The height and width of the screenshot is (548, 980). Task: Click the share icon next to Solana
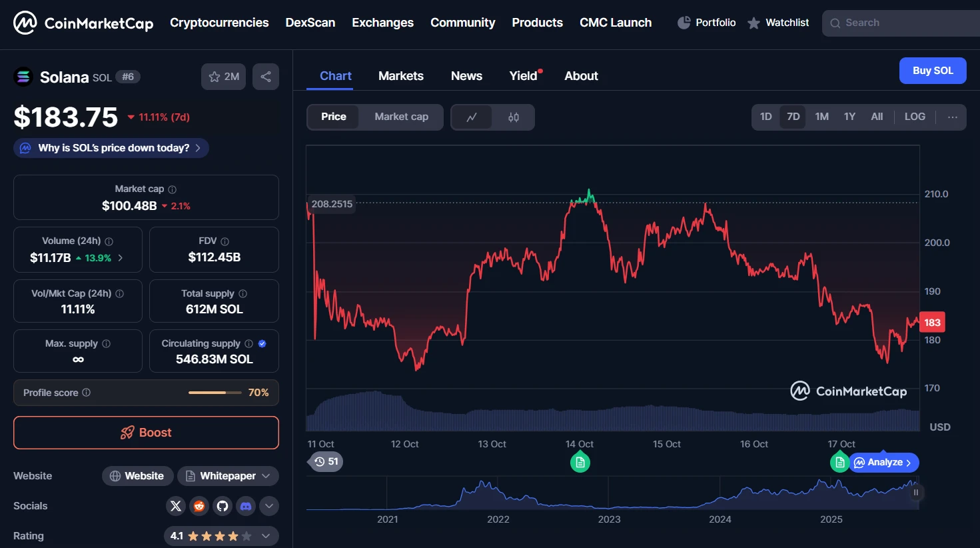pyautogui.click(x=265, y=77)
